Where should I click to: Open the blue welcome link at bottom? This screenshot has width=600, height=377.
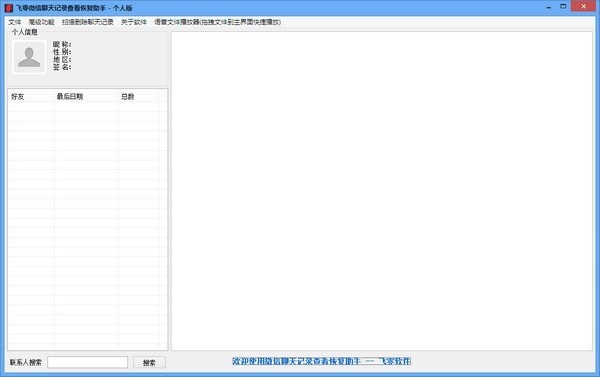coord(321,361)
